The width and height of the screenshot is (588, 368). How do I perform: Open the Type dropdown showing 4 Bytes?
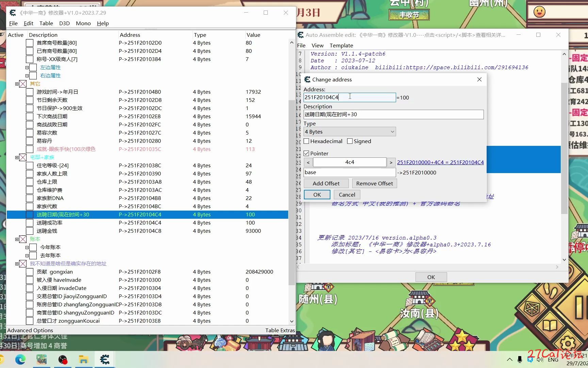[x=349, y=132]
